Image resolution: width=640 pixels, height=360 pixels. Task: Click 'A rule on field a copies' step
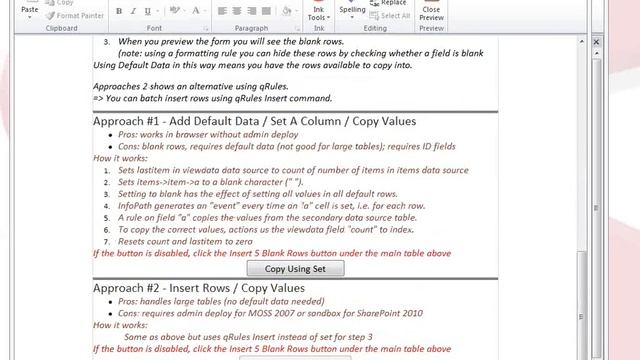pos(267,218)
